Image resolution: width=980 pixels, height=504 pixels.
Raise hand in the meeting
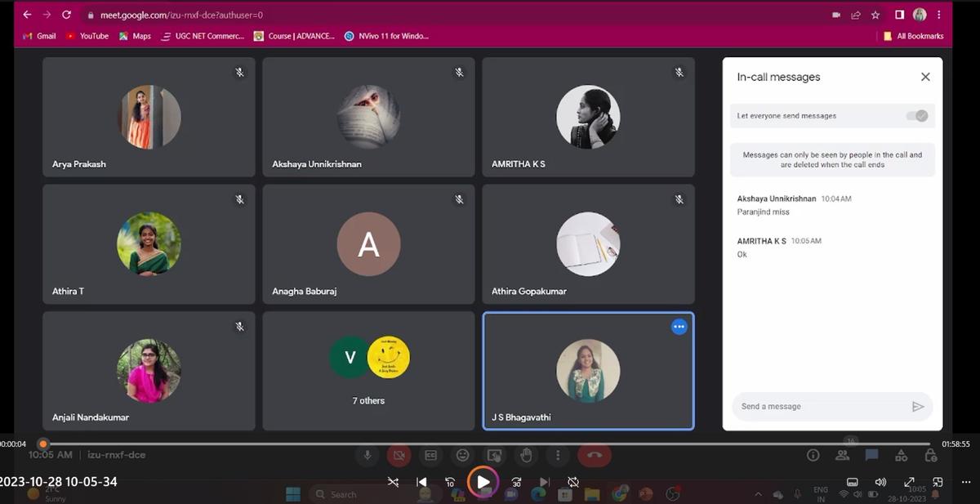pos(527,455)
